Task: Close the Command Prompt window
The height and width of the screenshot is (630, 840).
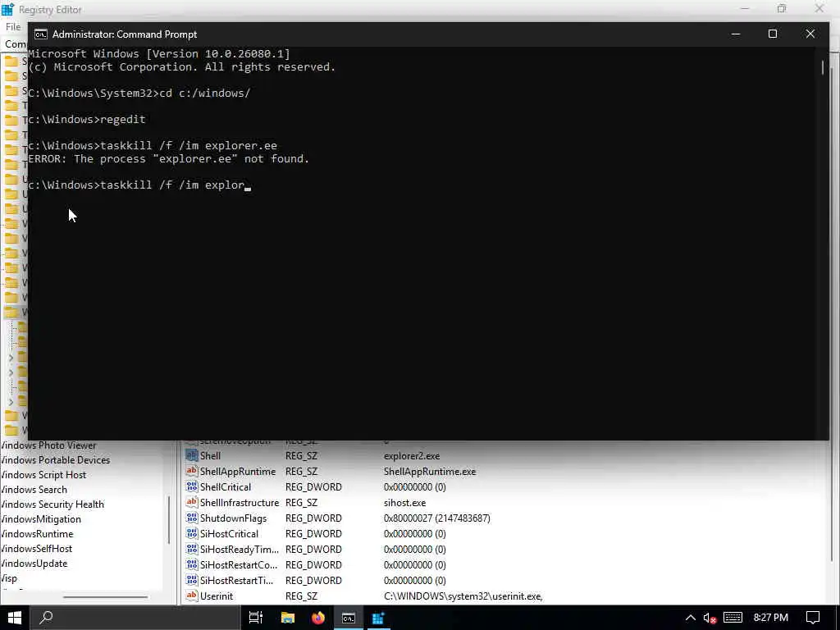Action: tap(810, 34)
